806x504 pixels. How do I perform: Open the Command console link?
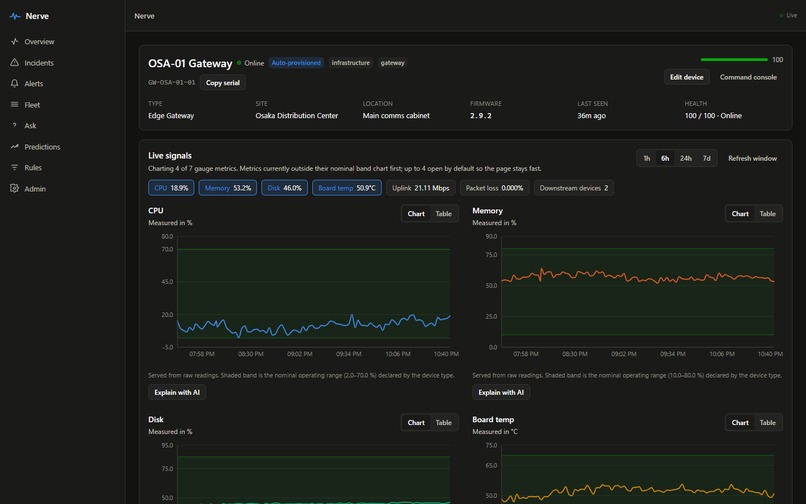pyautogui.click(x=748, y=77)
